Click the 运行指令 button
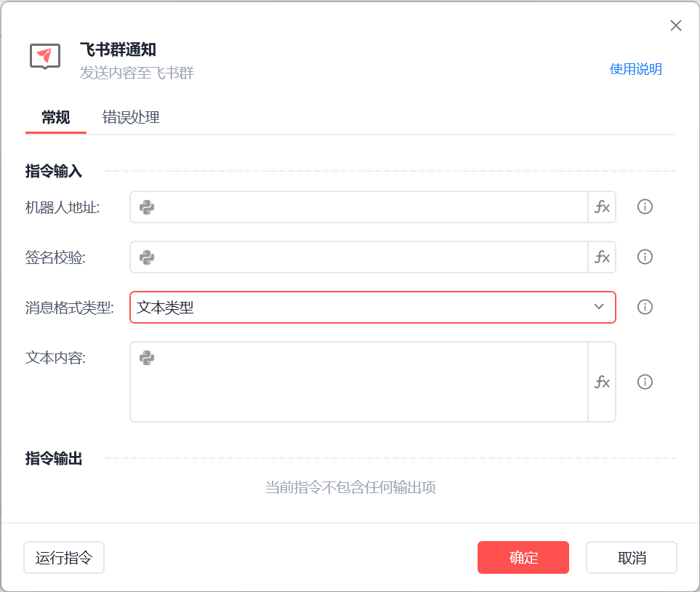700x592 pixels. pyautogui.click(x=64, y=558)
